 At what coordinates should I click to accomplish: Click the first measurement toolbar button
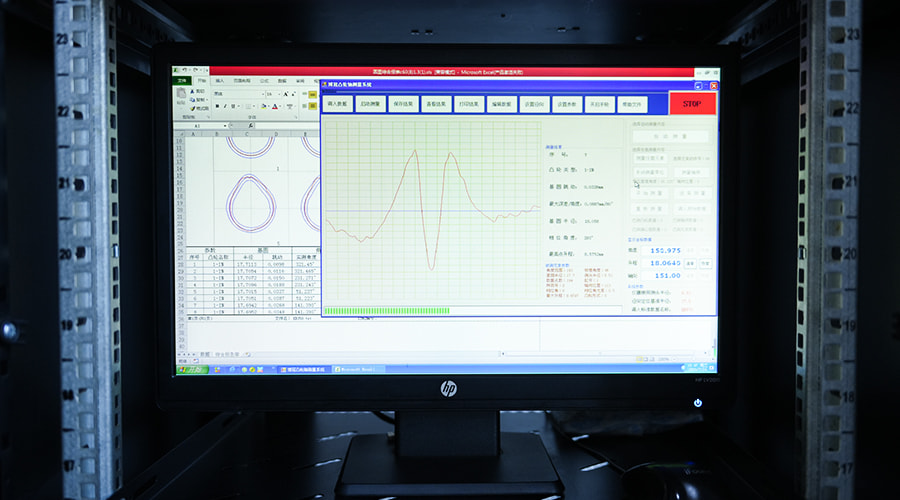pos(338,104)
